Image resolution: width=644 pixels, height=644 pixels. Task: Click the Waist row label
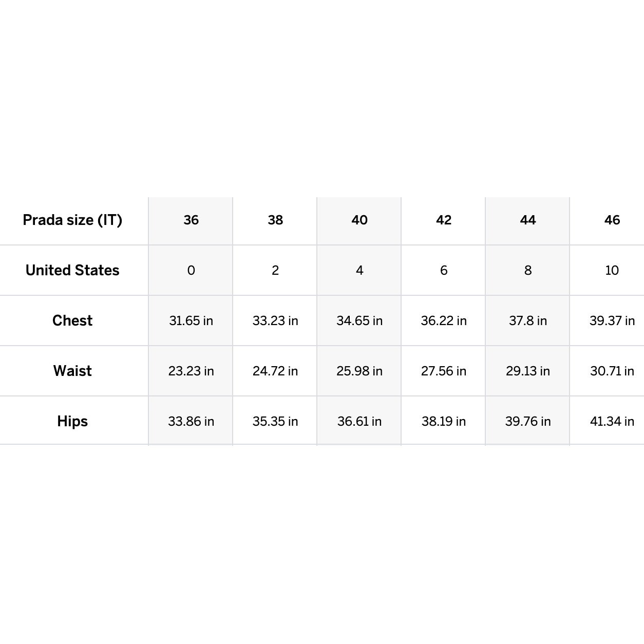pyautogui.click(x=72, y=371)
